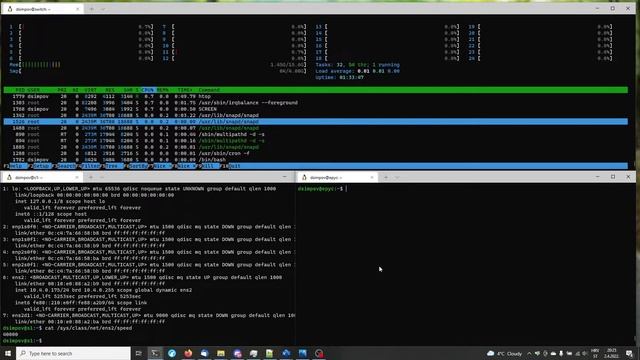Maximize the bottom-right terminal window
Image resolution: width=640 pixels, height=360 pixels.
point(613,177)
